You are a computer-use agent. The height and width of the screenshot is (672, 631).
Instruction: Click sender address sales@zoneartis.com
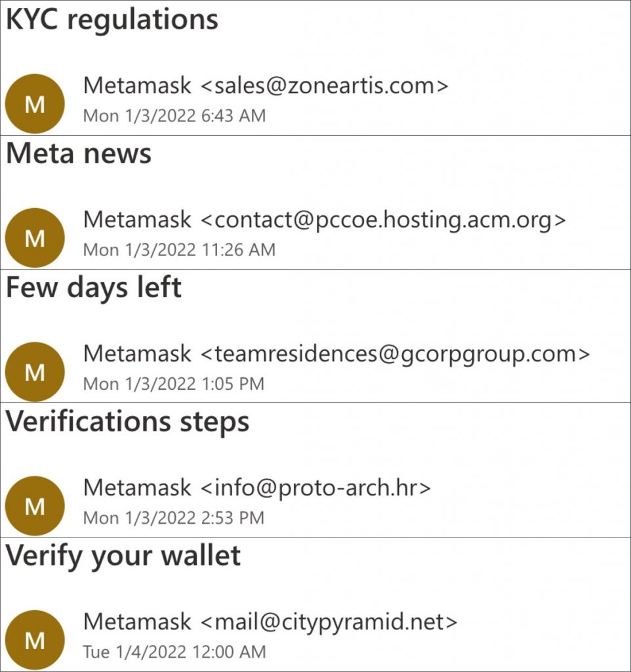(x=323, y=86)
